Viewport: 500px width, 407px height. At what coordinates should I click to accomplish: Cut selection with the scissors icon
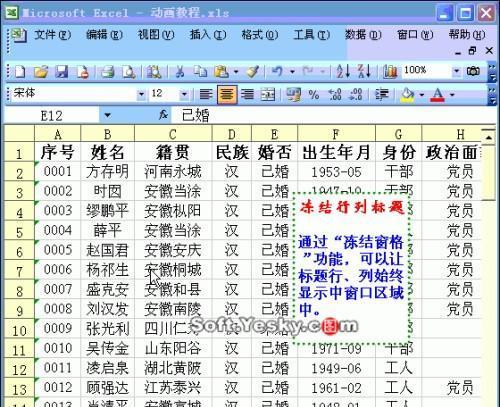pyautogui.click(x=180, y=71)
